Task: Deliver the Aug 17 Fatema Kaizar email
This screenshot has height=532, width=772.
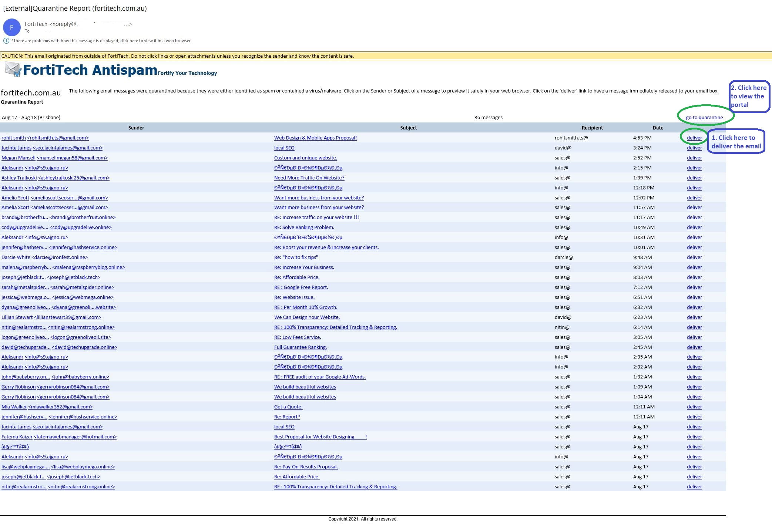Action: (x=694, y=437)
